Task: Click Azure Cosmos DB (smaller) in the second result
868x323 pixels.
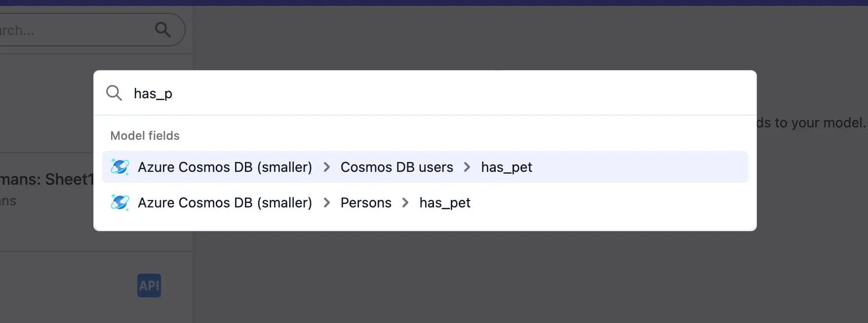Action: pyautogui.click(x=225, y=202)
